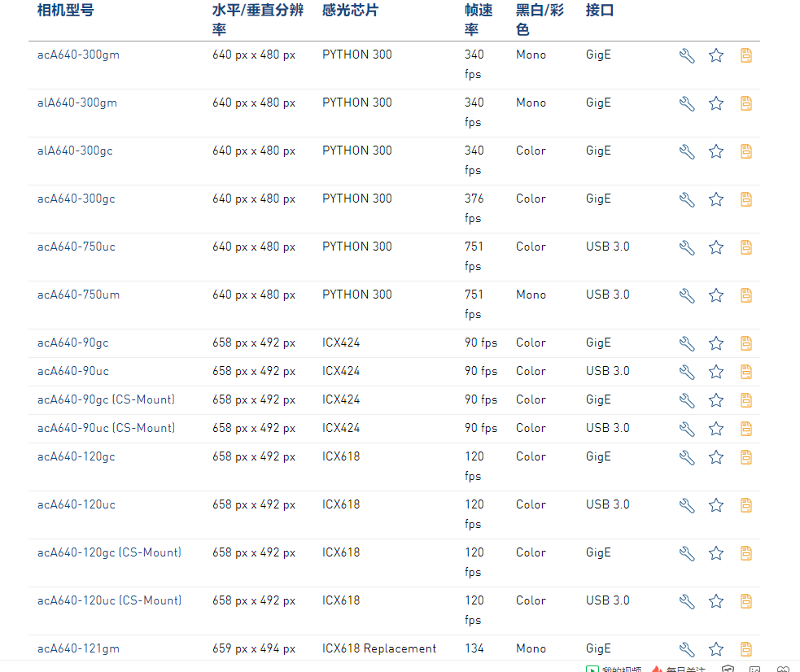Open the document icon for acA640-120uc (CS-Mount)
The width and height of the screenshot is (800, 672).
(x=745, y=601)
